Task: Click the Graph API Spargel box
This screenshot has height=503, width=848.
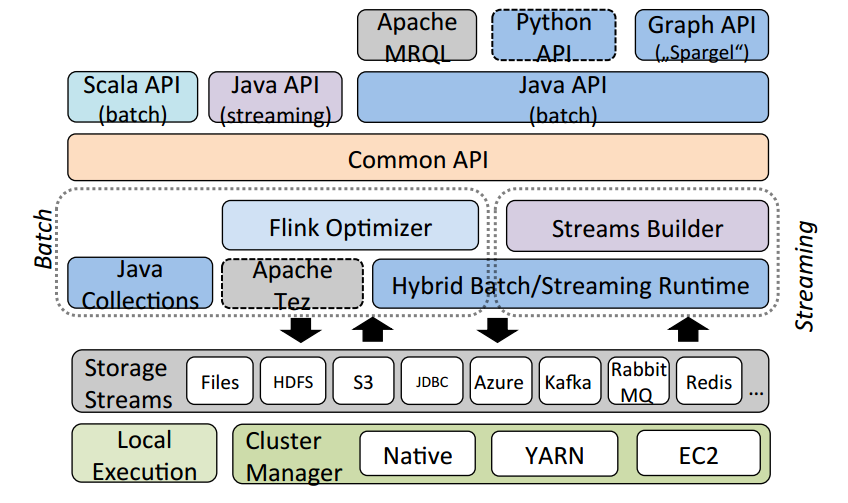Action: click(x=701, y=36)
